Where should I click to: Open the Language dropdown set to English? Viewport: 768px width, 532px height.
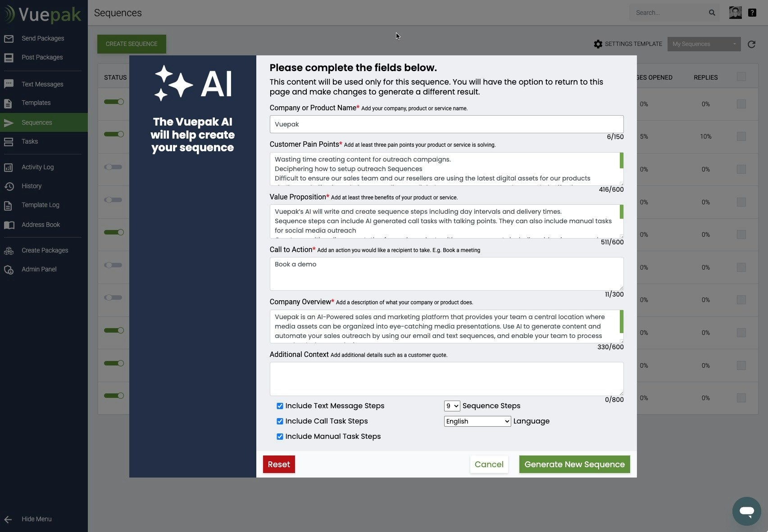point(477,421)
